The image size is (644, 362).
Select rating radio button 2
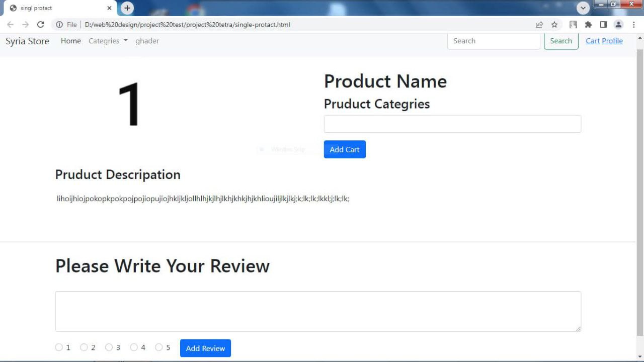[x=84, y=347]
